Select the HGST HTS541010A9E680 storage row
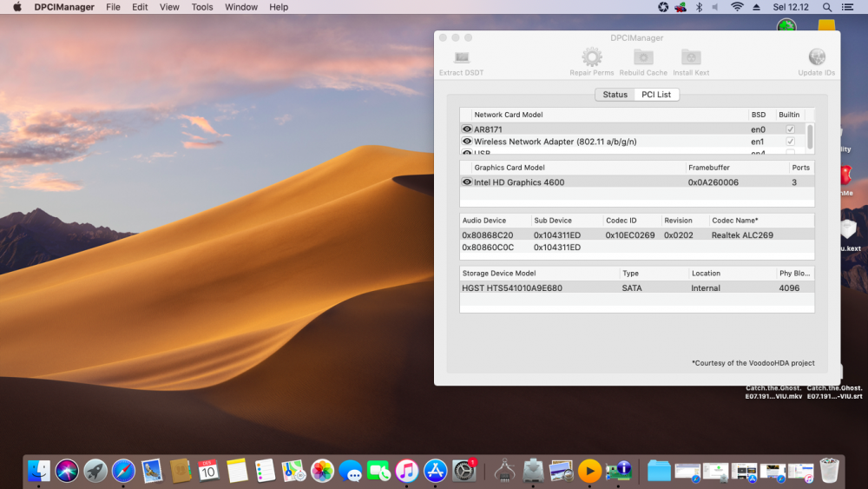The image size is (868, 489). tap(636, 288)
